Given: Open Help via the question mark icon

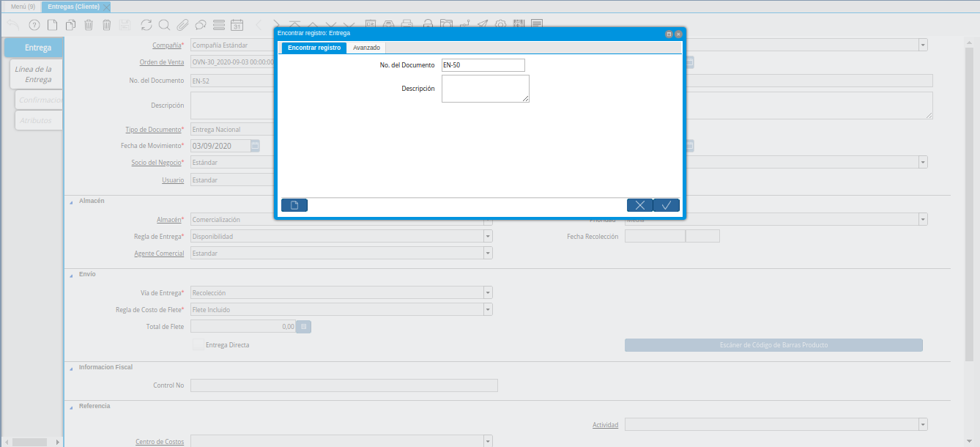Looking at the screenshot, I should (34, 25).
